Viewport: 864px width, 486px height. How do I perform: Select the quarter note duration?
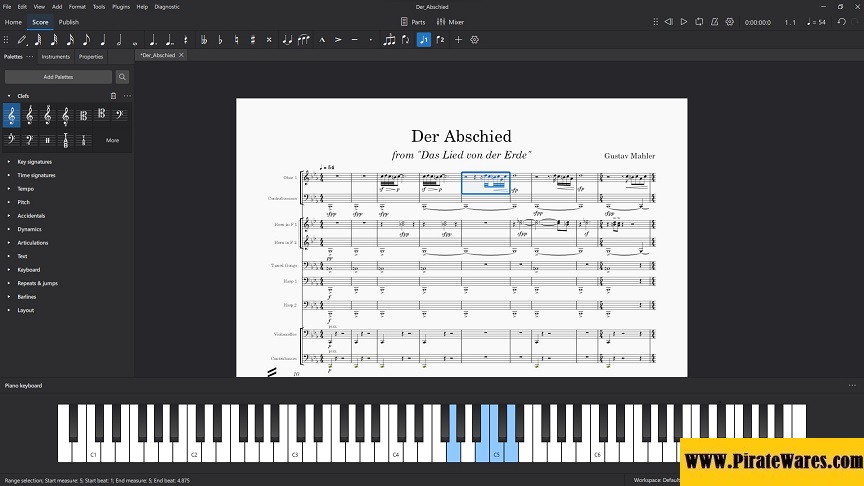(x=102, y=40)
